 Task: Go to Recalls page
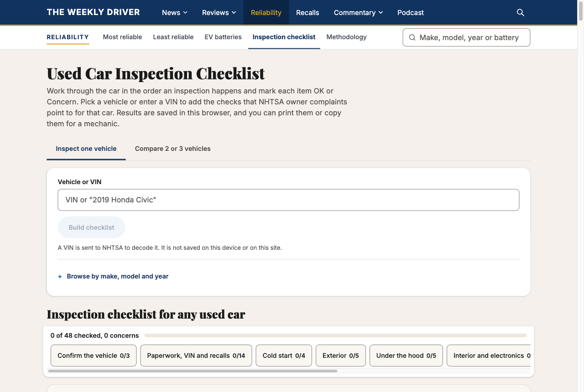coord(308,13)
